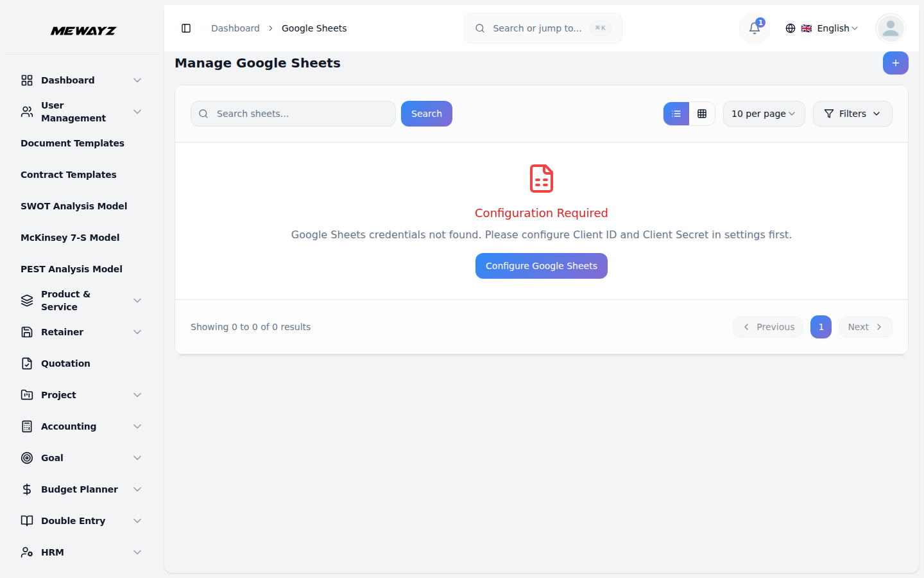This screenshot has height=578, width=924.
Task: Select Contract Templates in the sidebar
Action: [x=69, y=174]
